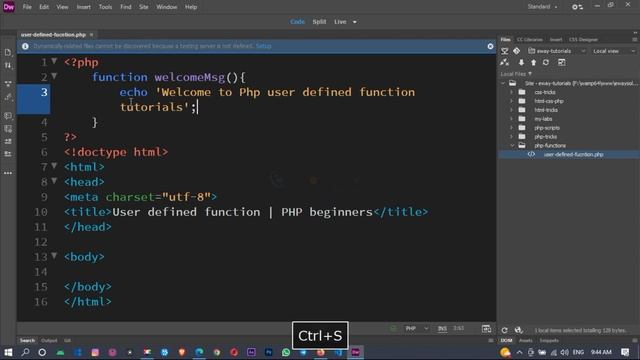Screen dimensions: 640x360
Task: Click the refresh icon at Files panel bottom
Action: (x=504, y=330)
